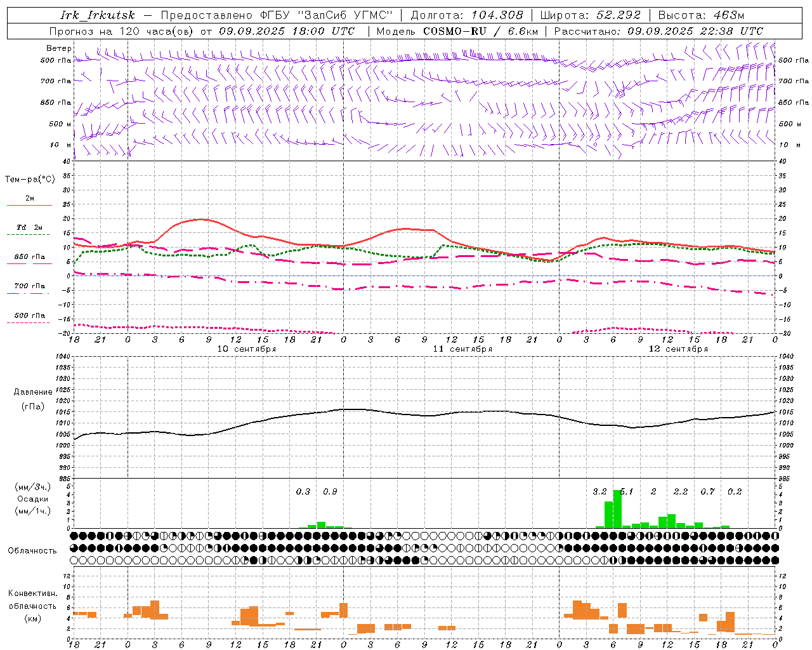Click the Долгота: 104.308 value
The image size is (812, 650).
pos(468,15)
